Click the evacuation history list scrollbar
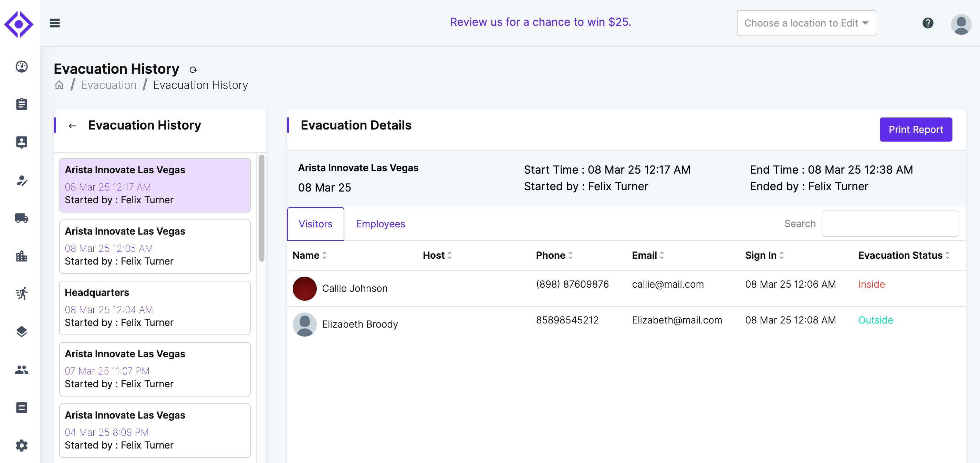This screenshot has height=463, width=980. (261, 208)
